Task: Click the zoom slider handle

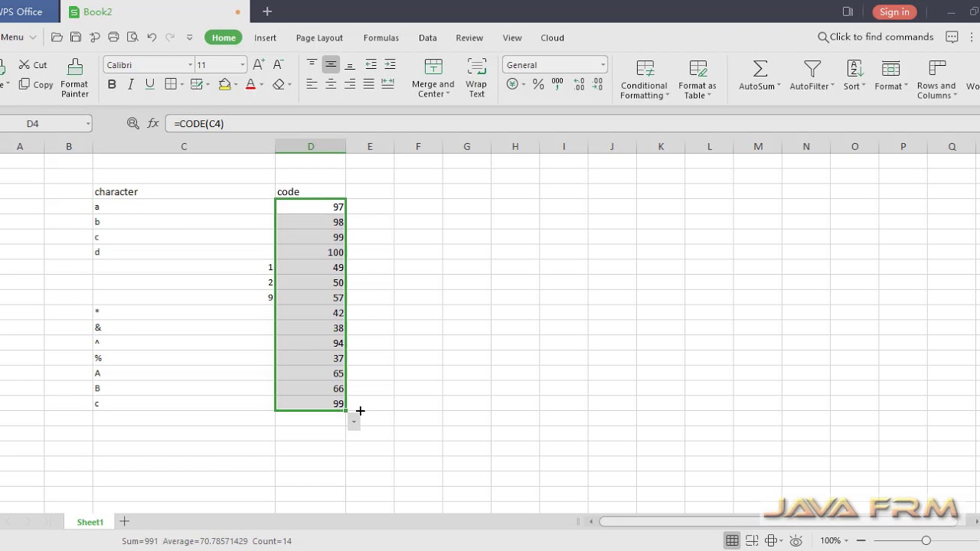Action: click(926, 540)
